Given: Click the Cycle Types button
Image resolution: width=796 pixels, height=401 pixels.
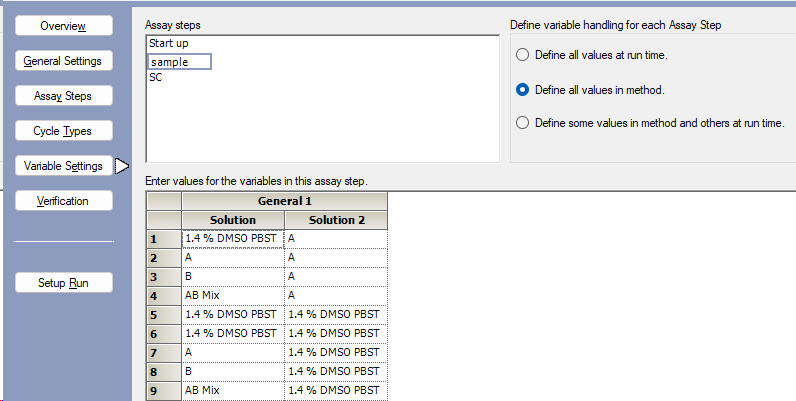Looking at the screenshot, I should [62, 131].
